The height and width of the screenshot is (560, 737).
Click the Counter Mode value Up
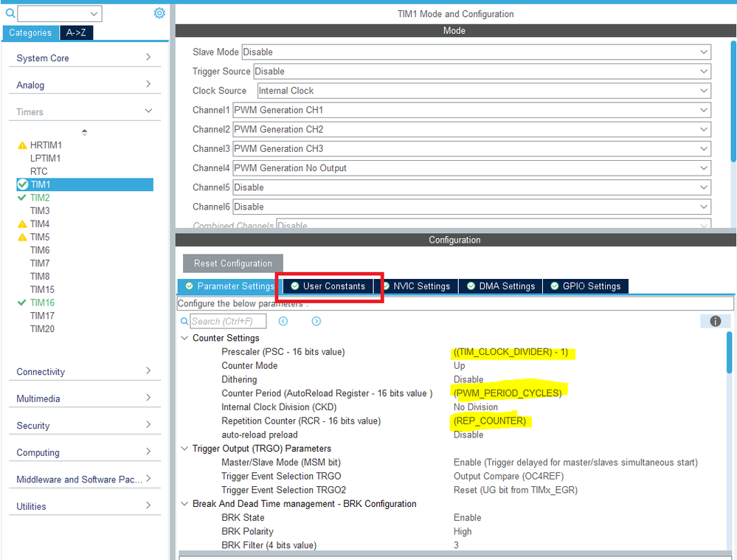pos(459,365)
